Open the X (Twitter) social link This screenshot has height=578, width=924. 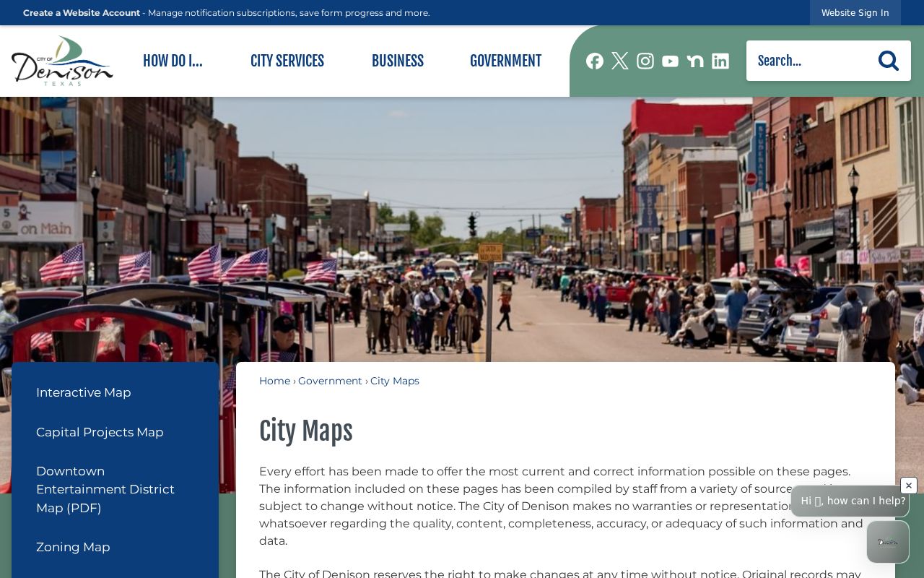pos(620,61)
